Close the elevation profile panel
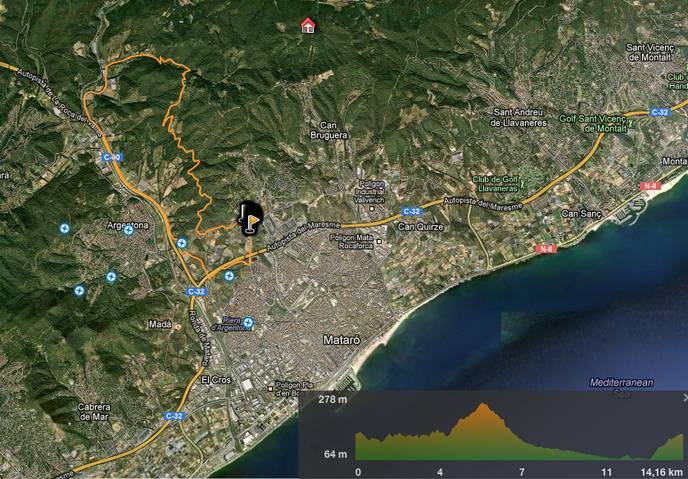688x479 pixels. (684, 397)
